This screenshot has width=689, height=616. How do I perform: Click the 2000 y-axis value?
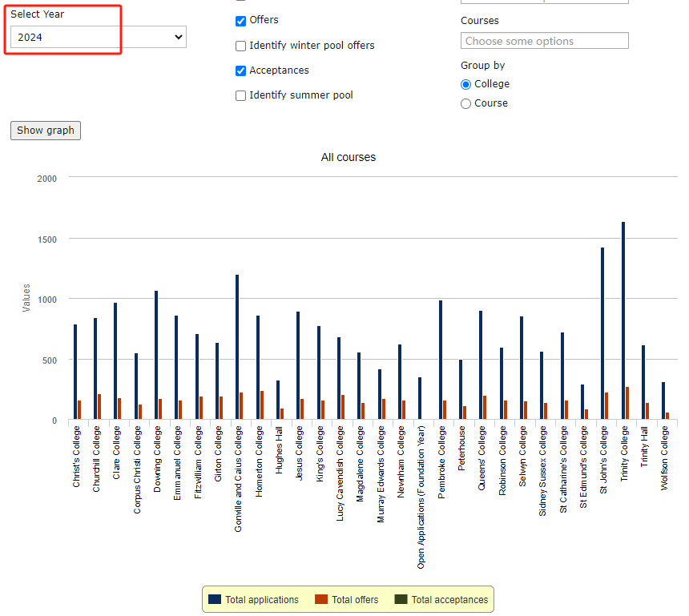[x=47, y=179]
